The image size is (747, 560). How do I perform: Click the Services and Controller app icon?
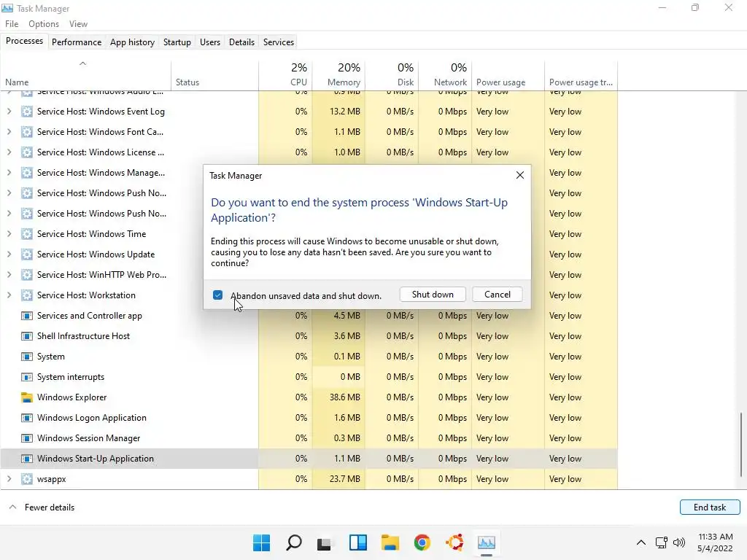pos(27,316)
